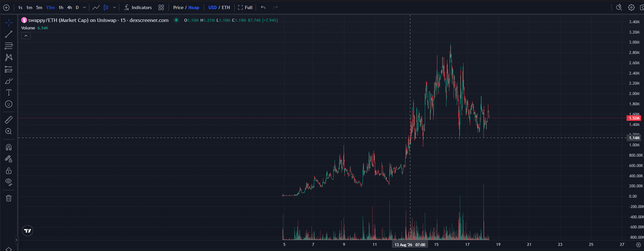Expand the chart style dropdown arrow
The width and height of the screenshot is (644, 251).
[115, 8]
